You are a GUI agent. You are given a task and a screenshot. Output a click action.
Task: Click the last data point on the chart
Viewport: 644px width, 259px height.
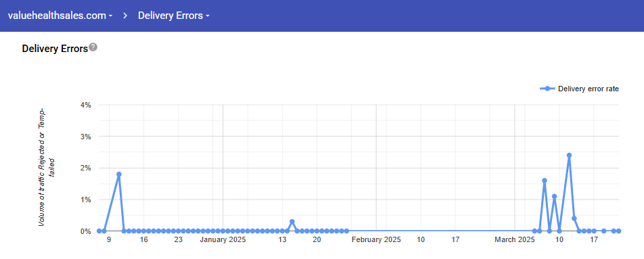[618, 231]
